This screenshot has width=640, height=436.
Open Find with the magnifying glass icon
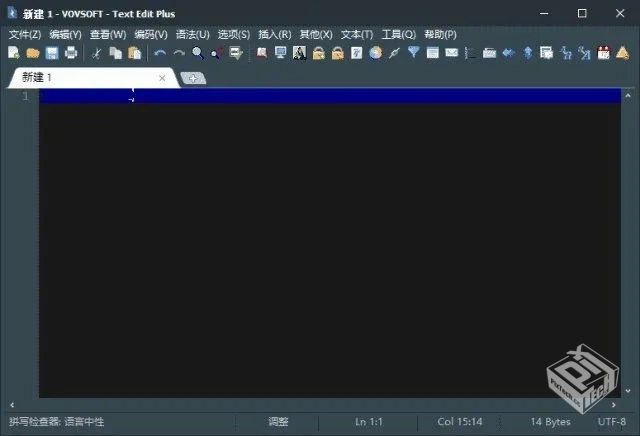click(x=198, y=53)
